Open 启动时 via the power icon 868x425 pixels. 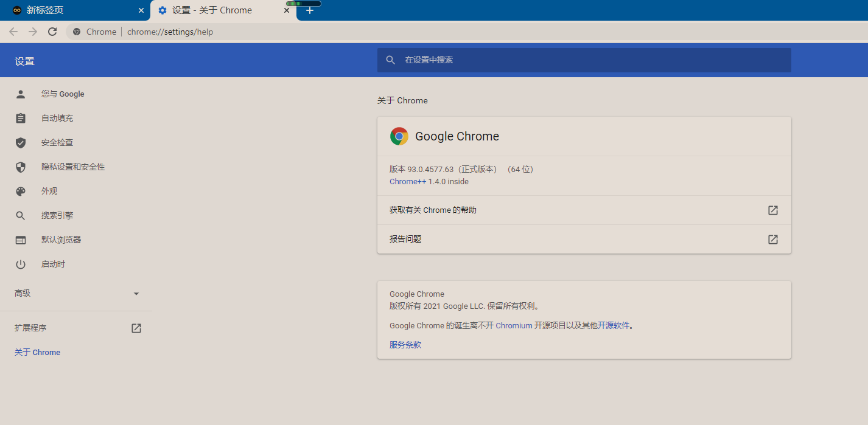coord(20,264)
